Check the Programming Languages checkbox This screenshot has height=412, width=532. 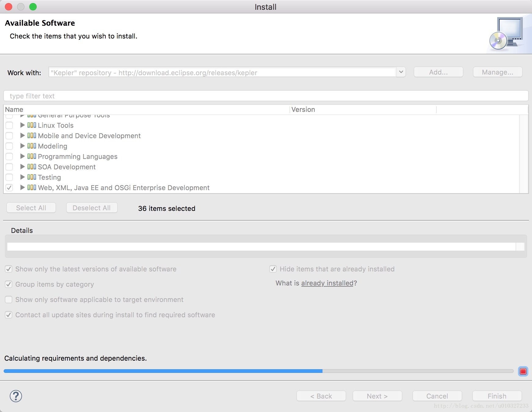tap(9, 156)
